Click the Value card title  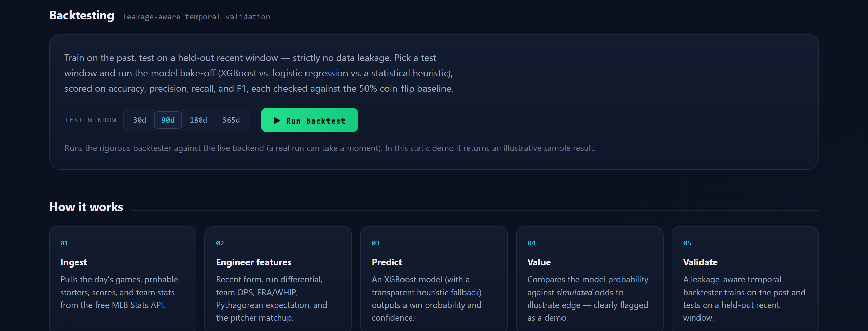click(x=539, y=262)
